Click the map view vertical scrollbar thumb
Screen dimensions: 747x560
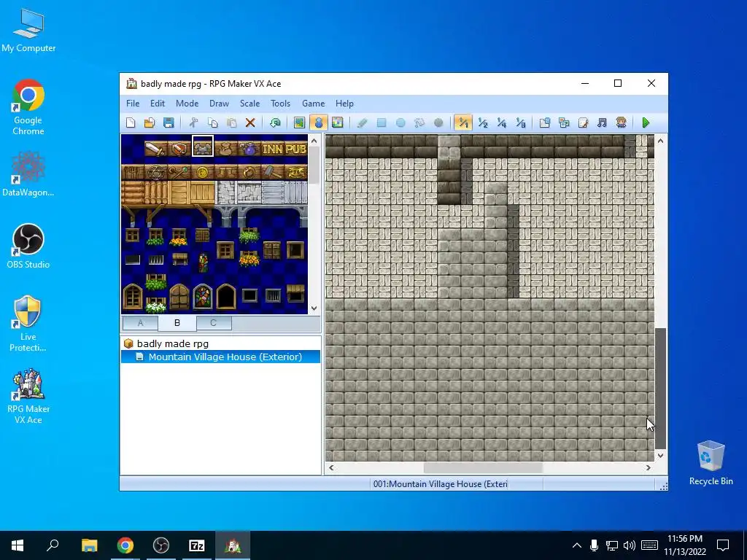pyautogui.click(x=660, y=388)
